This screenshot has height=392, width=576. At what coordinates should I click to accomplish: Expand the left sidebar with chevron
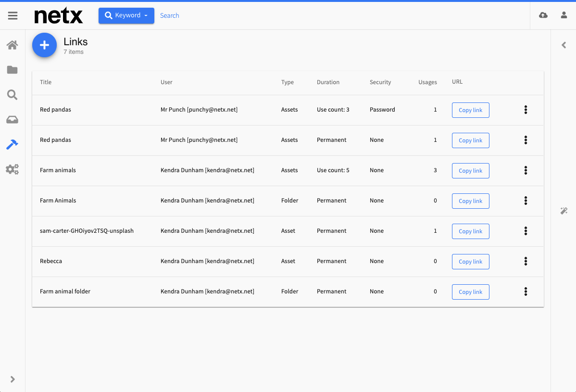(x=13, y=379)
